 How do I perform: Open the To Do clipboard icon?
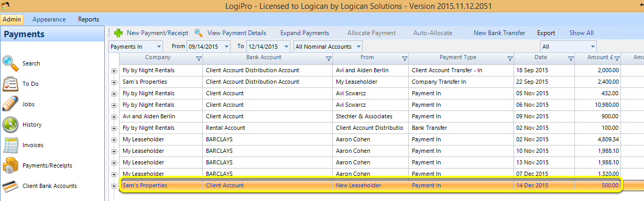[x=10, y=83]
